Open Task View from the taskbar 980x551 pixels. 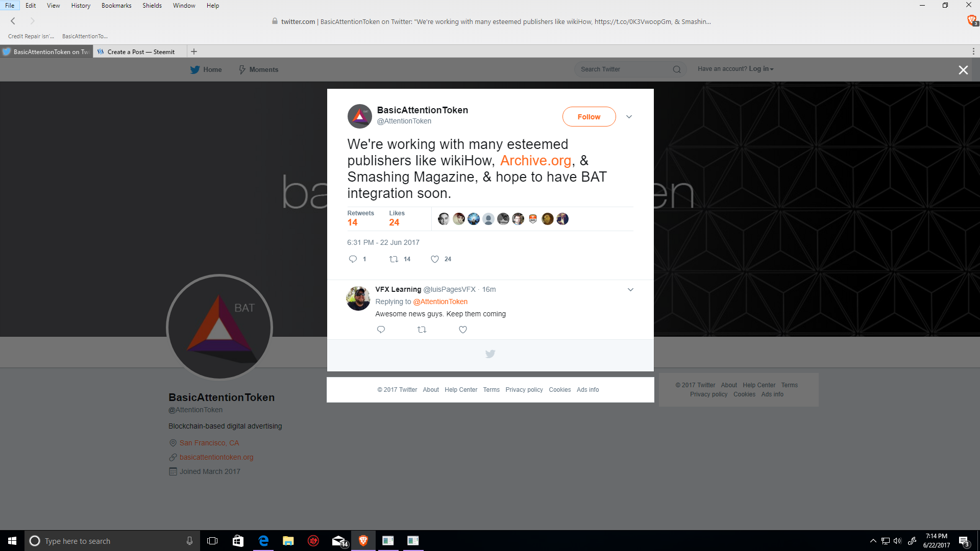(212, 541)
